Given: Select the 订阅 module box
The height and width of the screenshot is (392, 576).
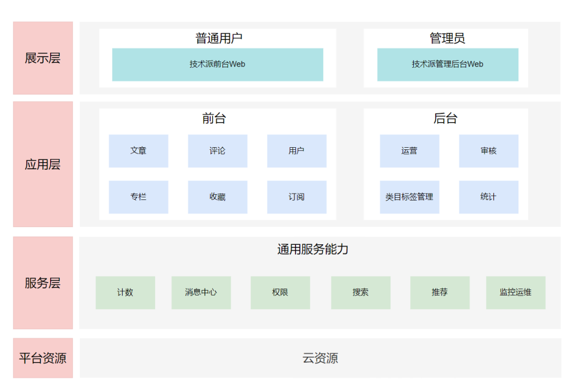Looking at the screenshot, I should (297, 197).
